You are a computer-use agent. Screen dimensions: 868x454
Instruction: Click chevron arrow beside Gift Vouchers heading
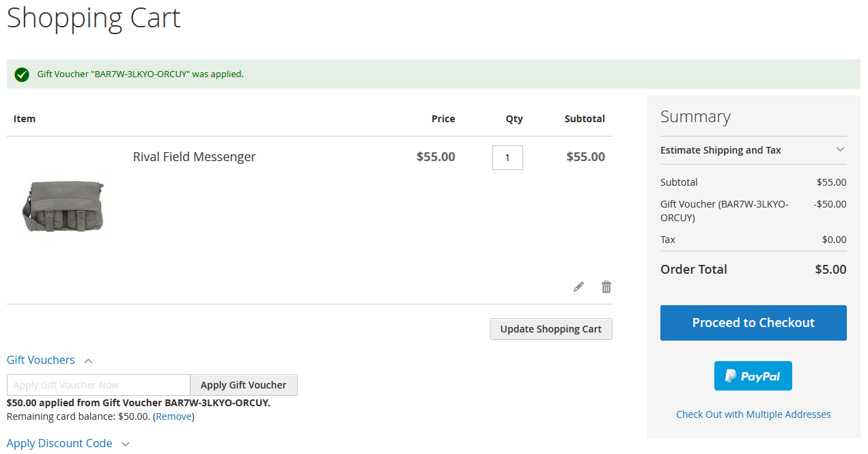coord(88,361)
